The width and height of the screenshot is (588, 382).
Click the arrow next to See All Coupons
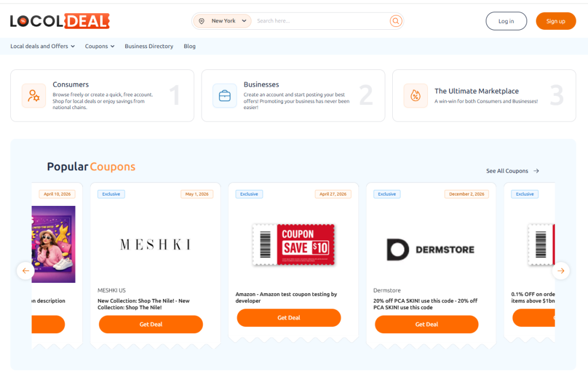click(536, 170)
